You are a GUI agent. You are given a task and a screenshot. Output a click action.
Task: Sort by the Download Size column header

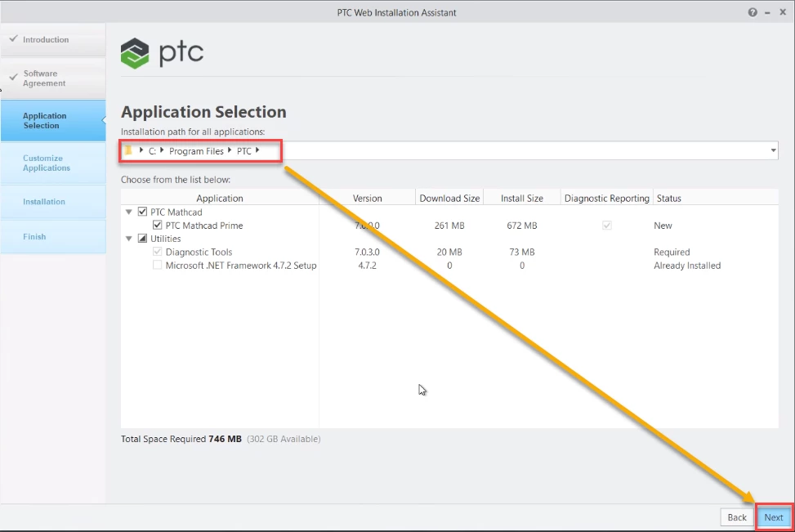point(449,199)
